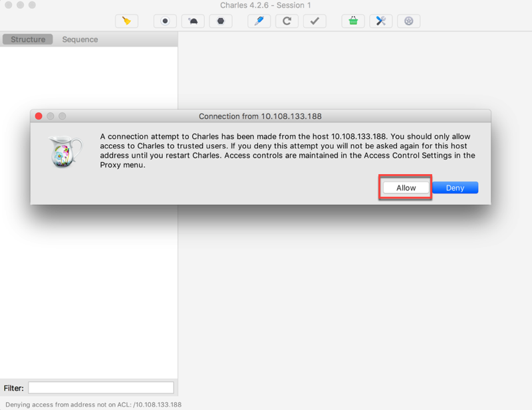Click the 'Denying access from address' status text
Image resolution: width=532 pixels, height=410 pixels.
click(93, 405)
